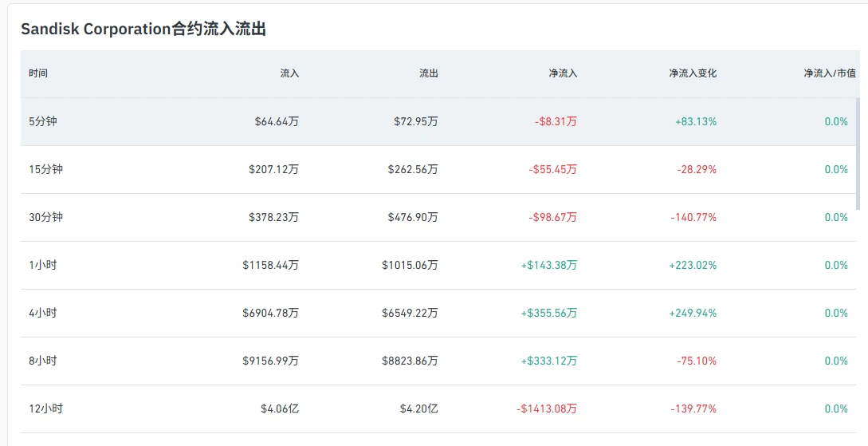Viewport: 868px width, 446px height.
Task: Click the 净流入变化 column header
Action: 693,73
